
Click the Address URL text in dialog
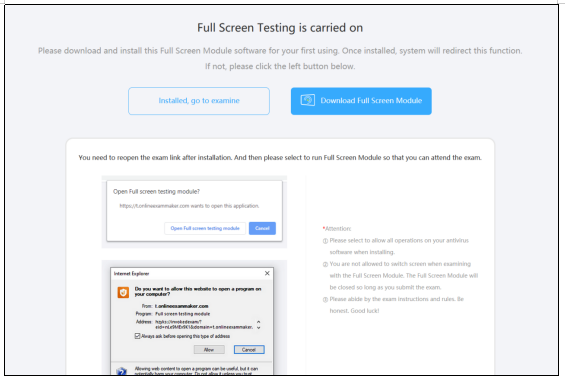(204, 324)
